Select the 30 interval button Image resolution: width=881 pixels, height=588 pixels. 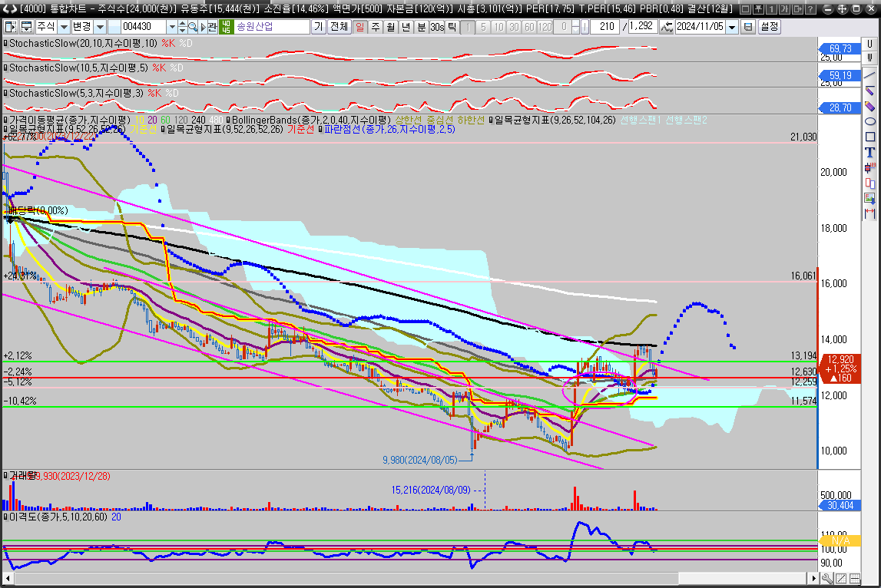click(514, 26)
